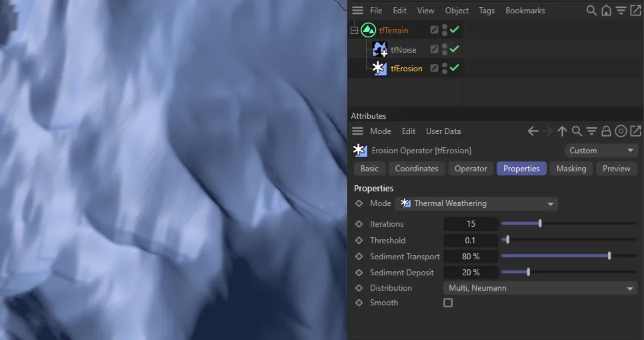Select the Properties tab
Viewport: 644px width, 340px height.
pyautogui.click(x=521, y=169)
